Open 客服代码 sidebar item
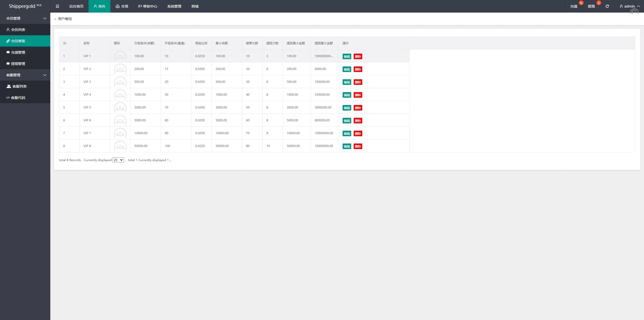Viewport: 644px width, 320px height. [18, 98]
